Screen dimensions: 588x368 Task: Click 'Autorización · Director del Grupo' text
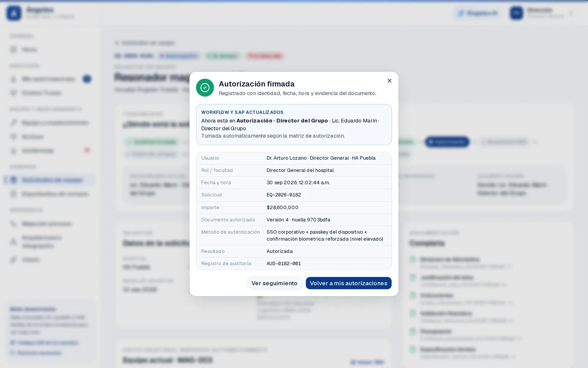[282, 121]
